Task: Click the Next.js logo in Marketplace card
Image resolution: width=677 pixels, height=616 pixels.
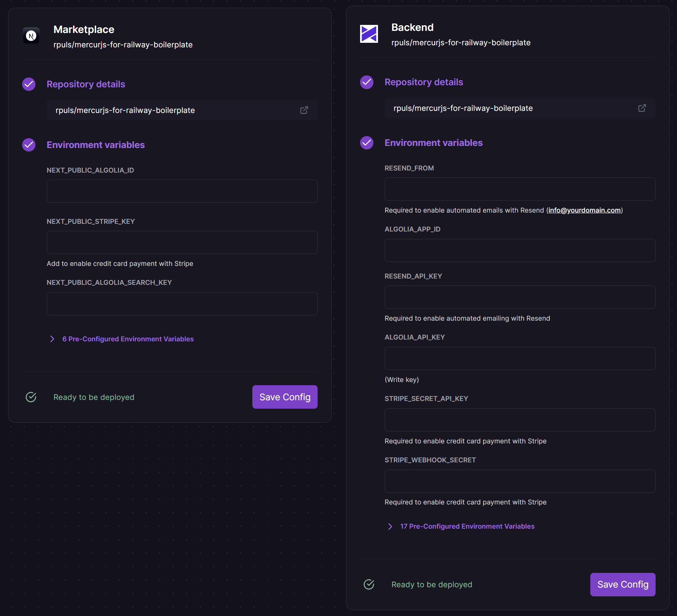Action: click(31, 36)
